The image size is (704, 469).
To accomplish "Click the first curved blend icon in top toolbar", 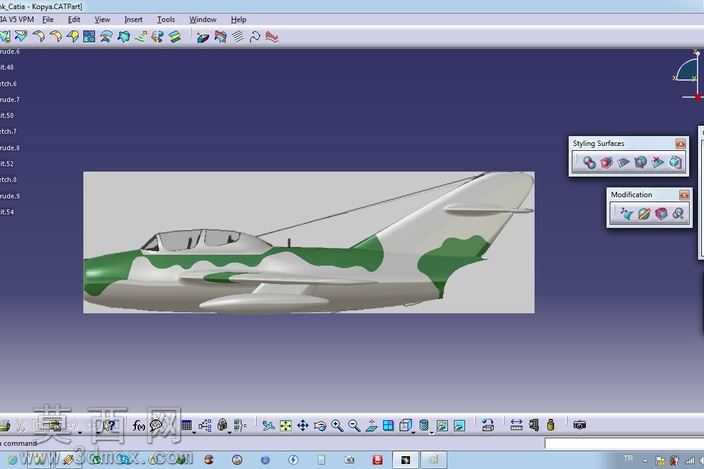I will 39,36.
